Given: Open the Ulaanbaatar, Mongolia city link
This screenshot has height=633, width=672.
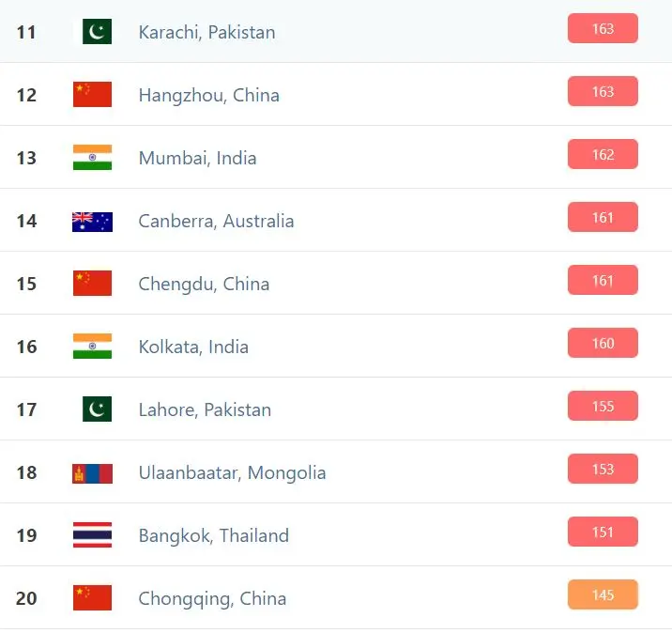Looking at the screenshot, I should coord(232,473).
